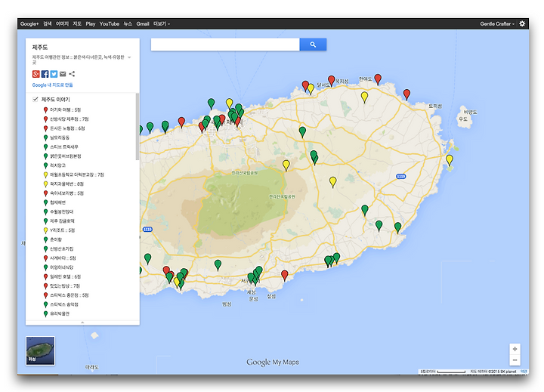Click the yellow pin of Y리조트 : 5점 in the list
Viewport: 544px width, 392px height.
(x=45, y=230)
